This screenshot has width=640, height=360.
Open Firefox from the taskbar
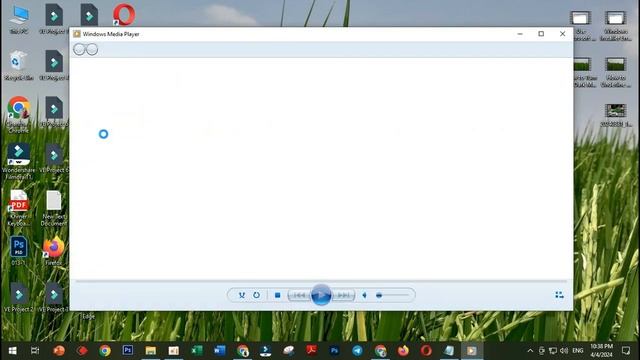click(x=403, y=351)
